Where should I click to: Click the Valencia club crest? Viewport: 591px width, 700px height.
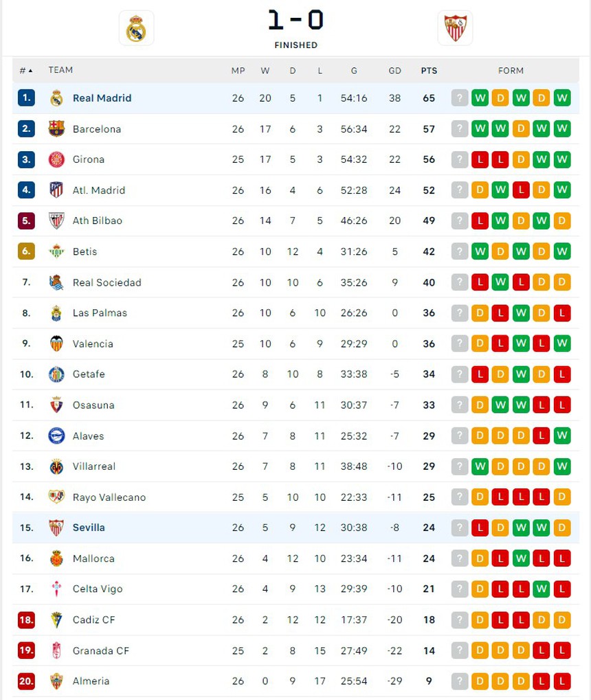(x=56, y=343)
